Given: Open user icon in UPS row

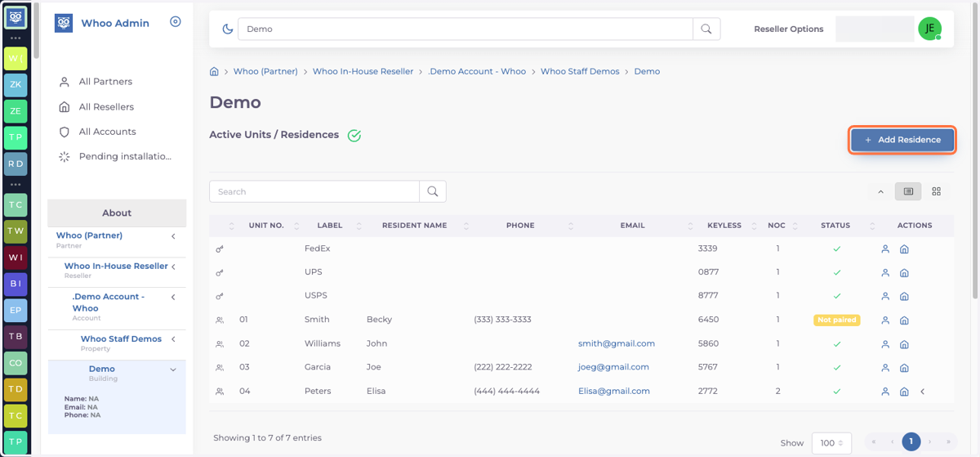Looking at the screenshot, I should 885,272.
